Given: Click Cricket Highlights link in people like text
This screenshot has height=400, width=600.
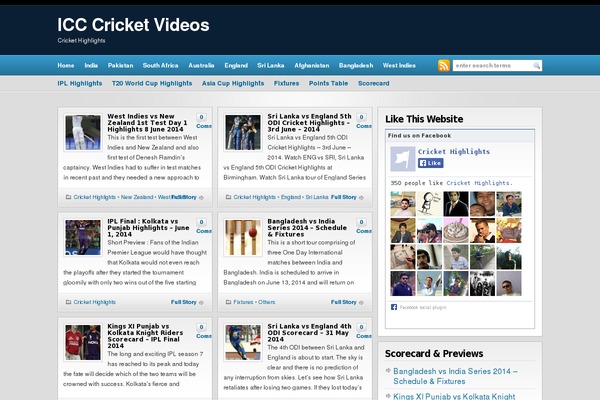Looking at the screenshot, I should coord(479,183).
